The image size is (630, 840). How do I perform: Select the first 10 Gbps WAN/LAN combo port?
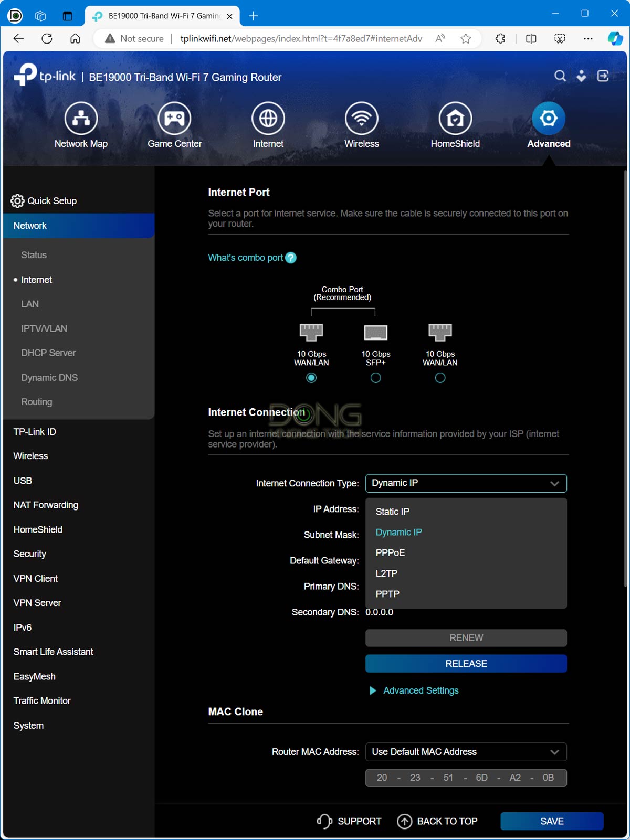[311, 378]
